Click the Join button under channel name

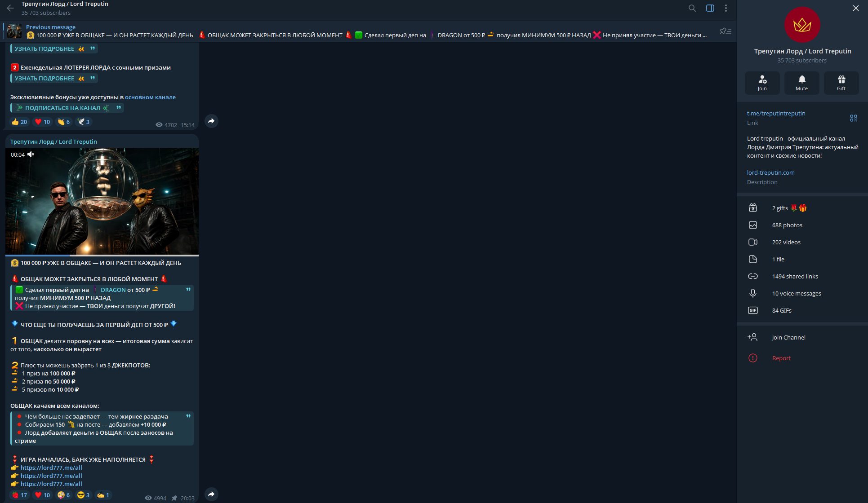coord(762,83)
